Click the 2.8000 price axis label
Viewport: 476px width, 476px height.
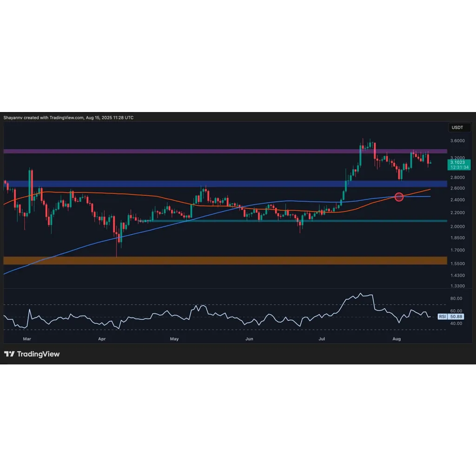pyautogui.click(x=457, y=177)
